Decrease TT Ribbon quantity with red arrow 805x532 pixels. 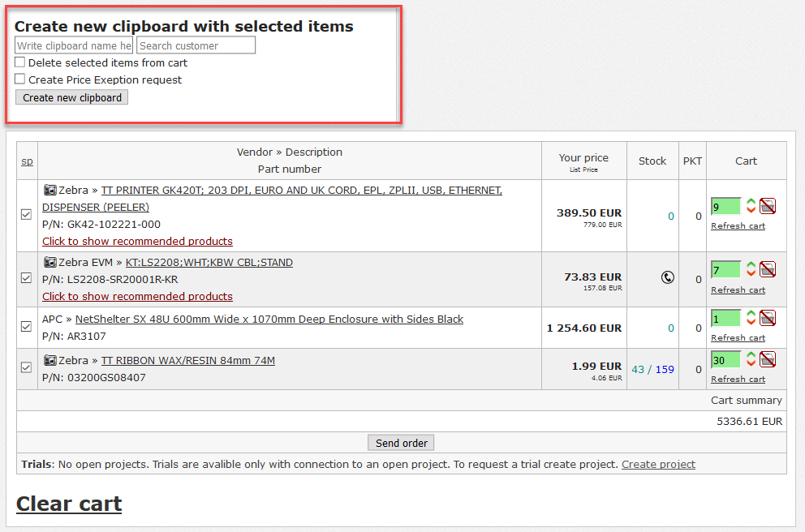(x=751, y=363)
